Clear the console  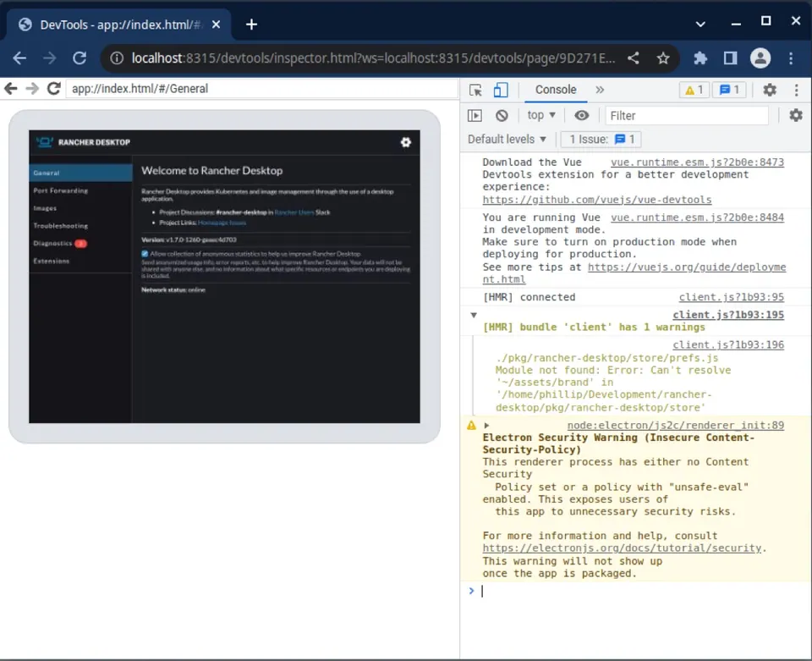tap(502, 115)
